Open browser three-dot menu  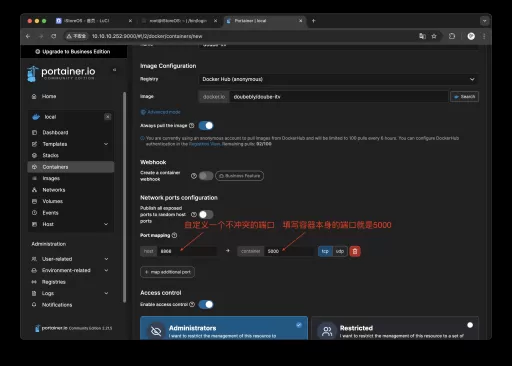click(x=484, y=36)
